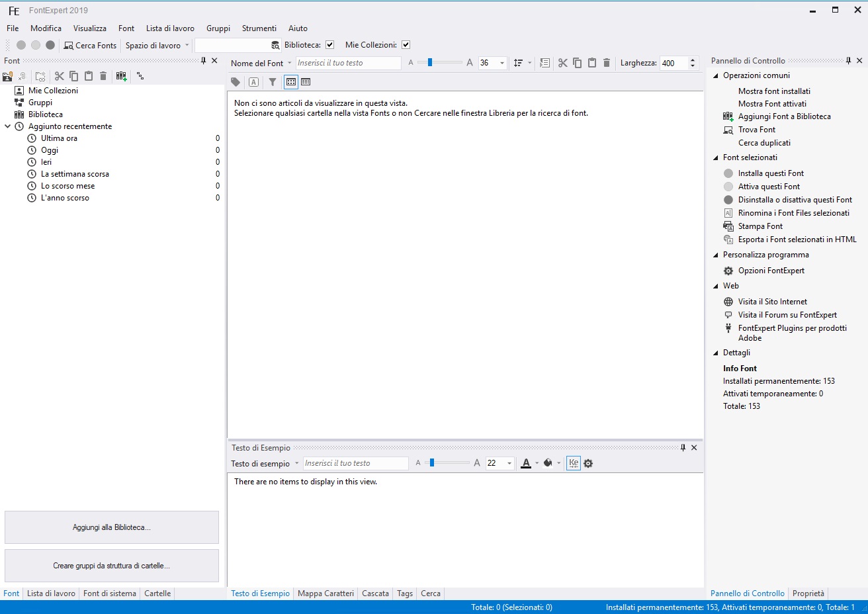Switch to the Mappa Caratteri tab
Viewport: 868px width, 614px height.
(325, 593)
